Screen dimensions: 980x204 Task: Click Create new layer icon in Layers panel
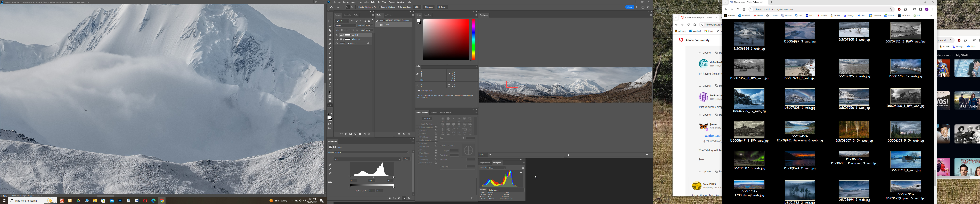pos(364,134)
